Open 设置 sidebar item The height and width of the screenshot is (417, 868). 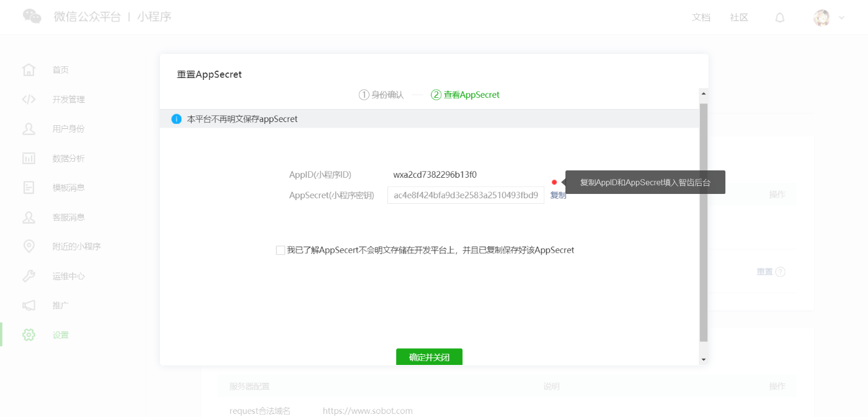tap(61, 335)
